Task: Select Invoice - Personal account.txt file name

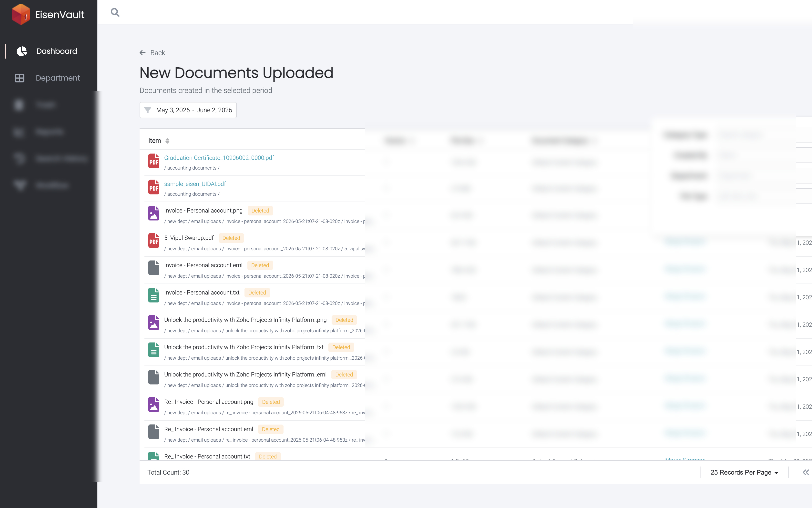Action: 202,293
